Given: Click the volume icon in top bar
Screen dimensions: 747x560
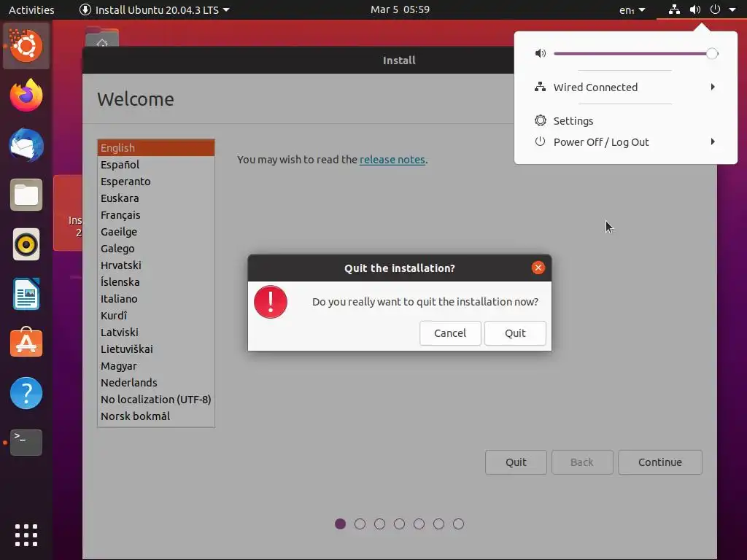Looking at the screenshot, I should click(695, 9).
